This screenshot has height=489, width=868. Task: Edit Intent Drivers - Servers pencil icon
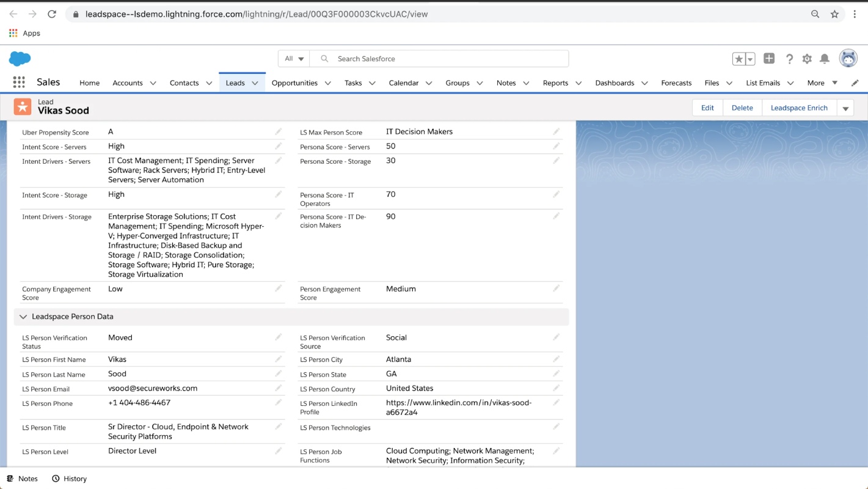(278, 161)
